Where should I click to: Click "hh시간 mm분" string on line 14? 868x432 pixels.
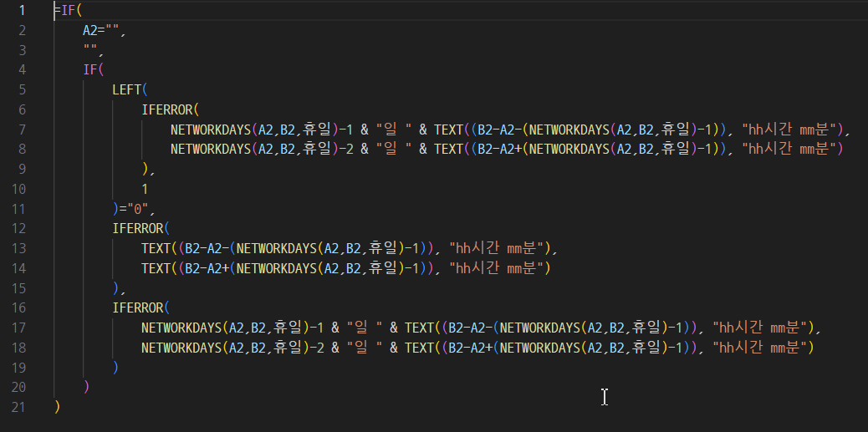pyautogui.click(x=497, y=268)
